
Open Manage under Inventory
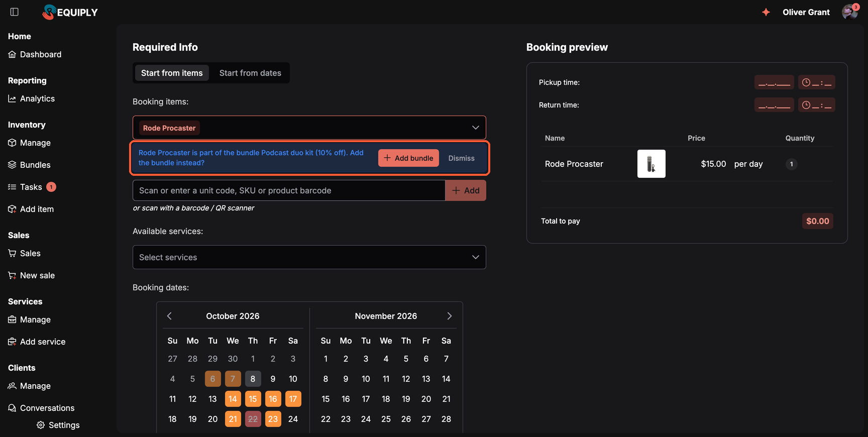click(30, 143)
